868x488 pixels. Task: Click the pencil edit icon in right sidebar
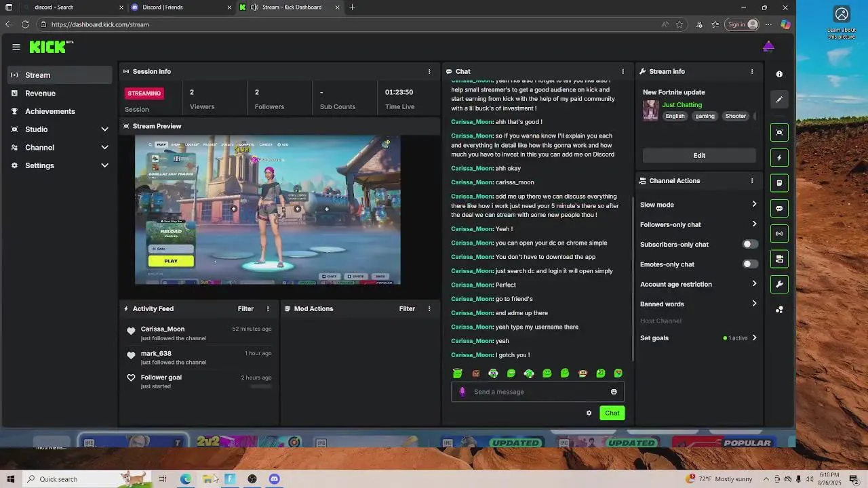click(779, 100)
